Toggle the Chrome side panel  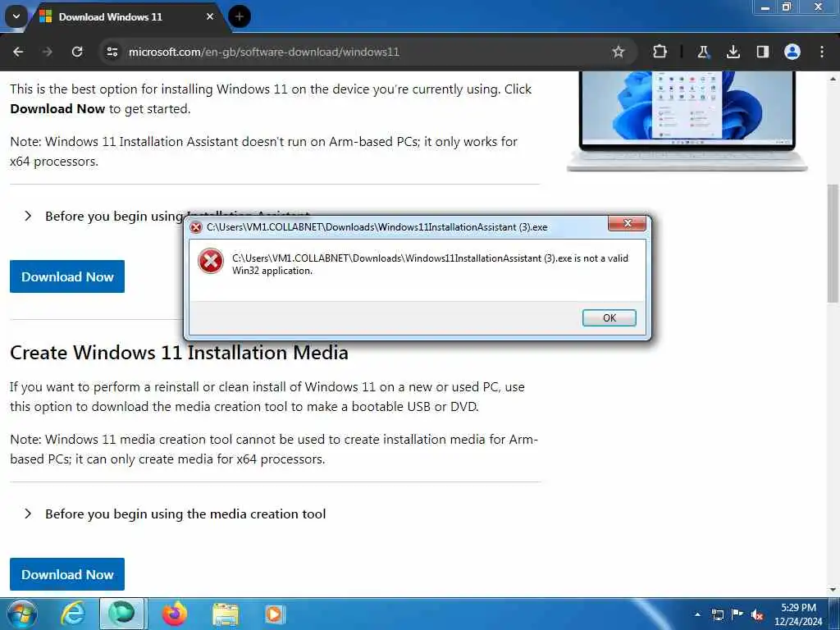[762, 52]
